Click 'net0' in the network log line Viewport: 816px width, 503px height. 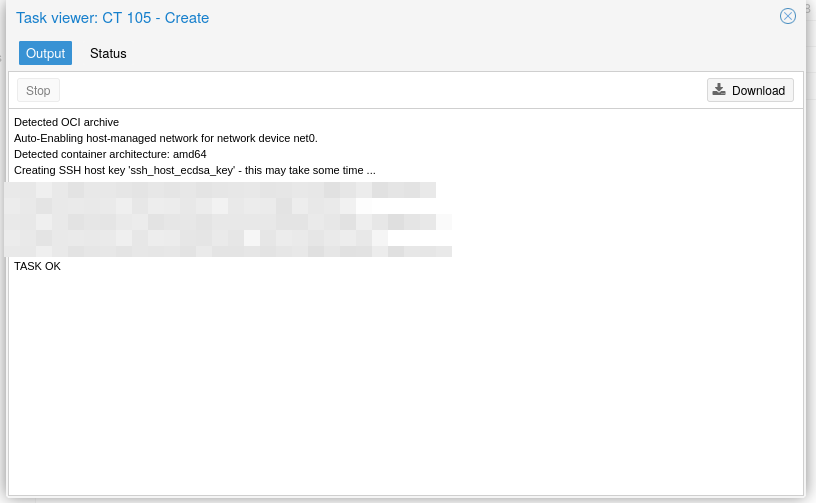click(303, 138)
